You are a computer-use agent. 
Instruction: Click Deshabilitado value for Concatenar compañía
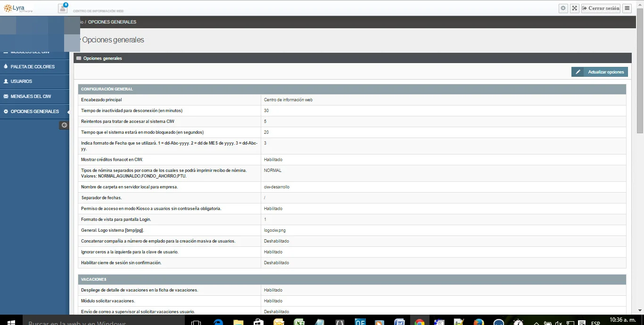point(276,241)
